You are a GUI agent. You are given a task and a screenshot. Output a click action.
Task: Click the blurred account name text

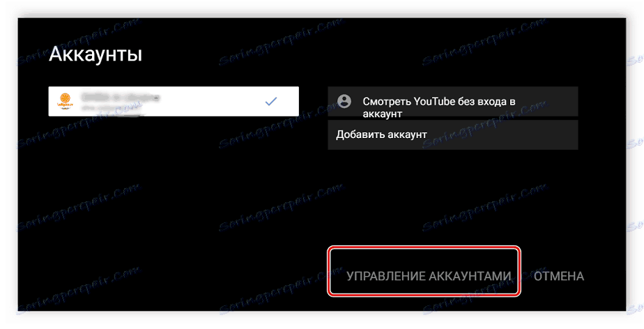120,98
